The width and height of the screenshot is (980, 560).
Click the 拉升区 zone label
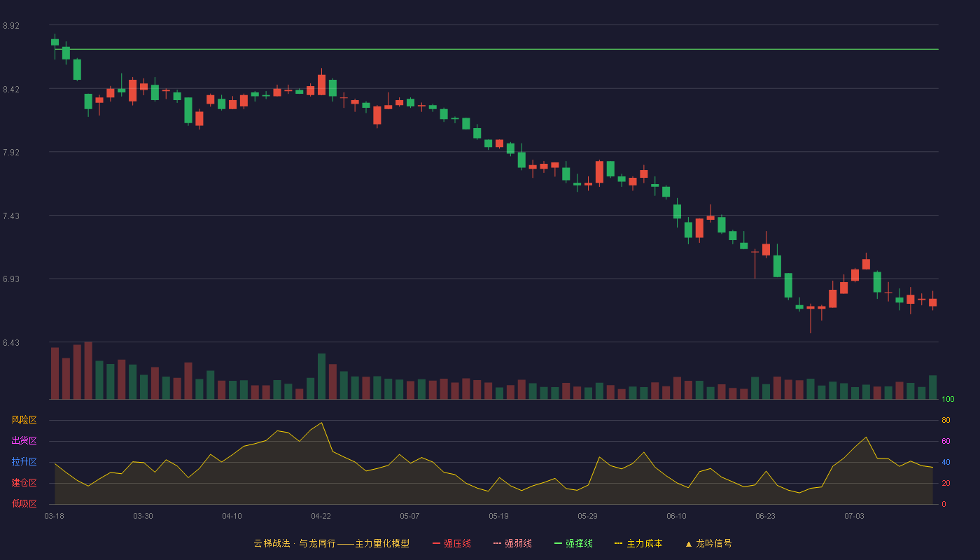click(24, 462)
